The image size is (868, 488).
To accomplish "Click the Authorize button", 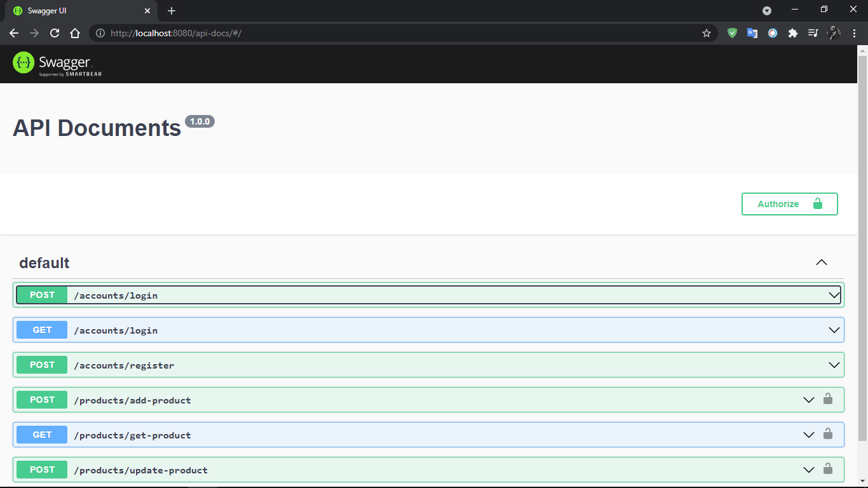I will pyautogui.click(x=789, y=204).
